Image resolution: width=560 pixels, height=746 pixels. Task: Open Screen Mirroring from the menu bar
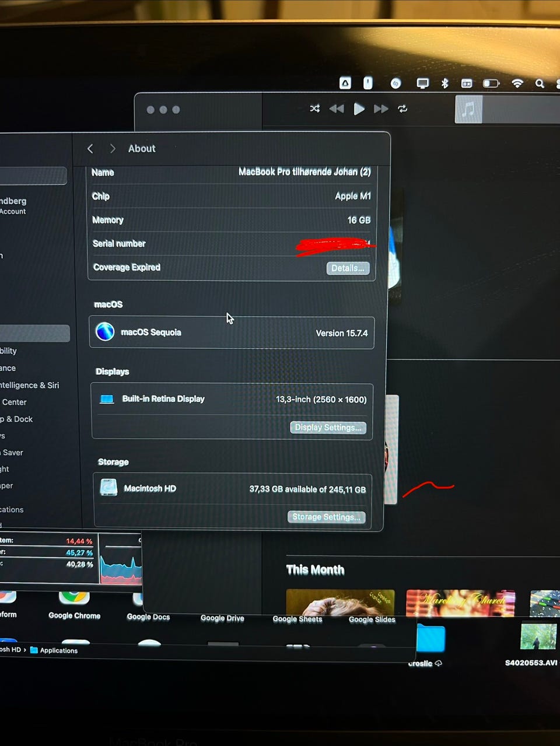click(x=423, y=83)
